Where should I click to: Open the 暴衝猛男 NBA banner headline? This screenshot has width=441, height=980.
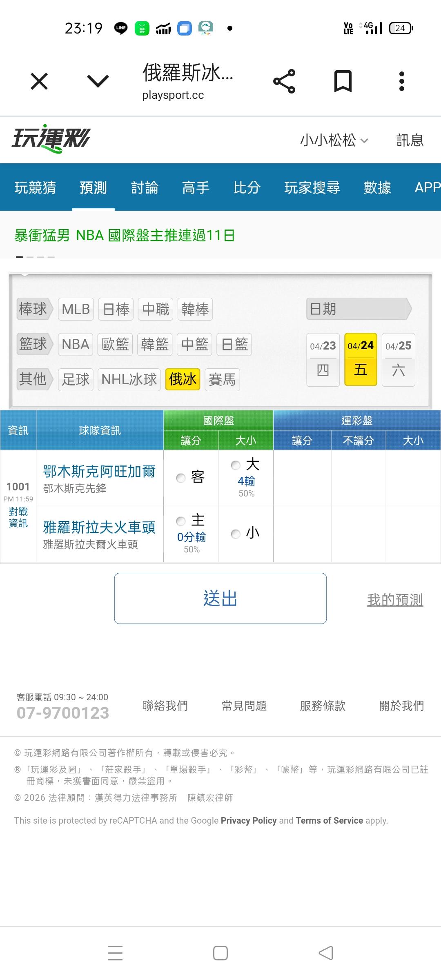(125, 236)
